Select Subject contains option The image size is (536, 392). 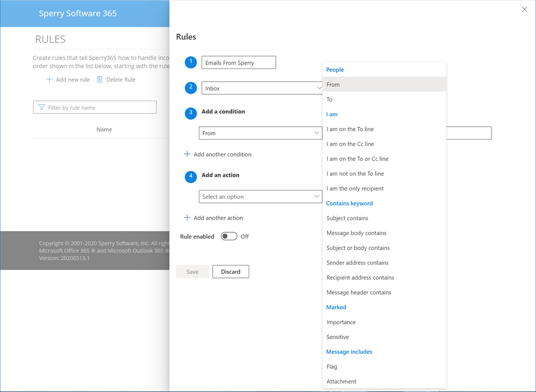(x=384, y=218)
